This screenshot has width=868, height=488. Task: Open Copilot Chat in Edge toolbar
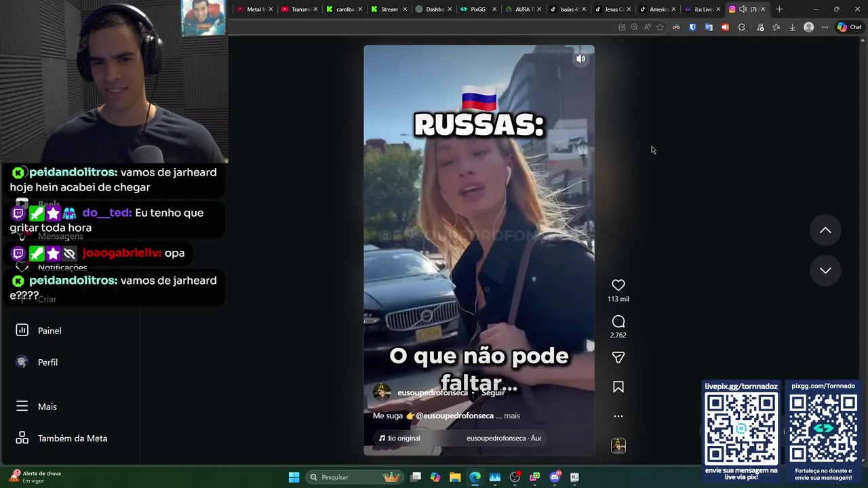[x=849, y=27]
